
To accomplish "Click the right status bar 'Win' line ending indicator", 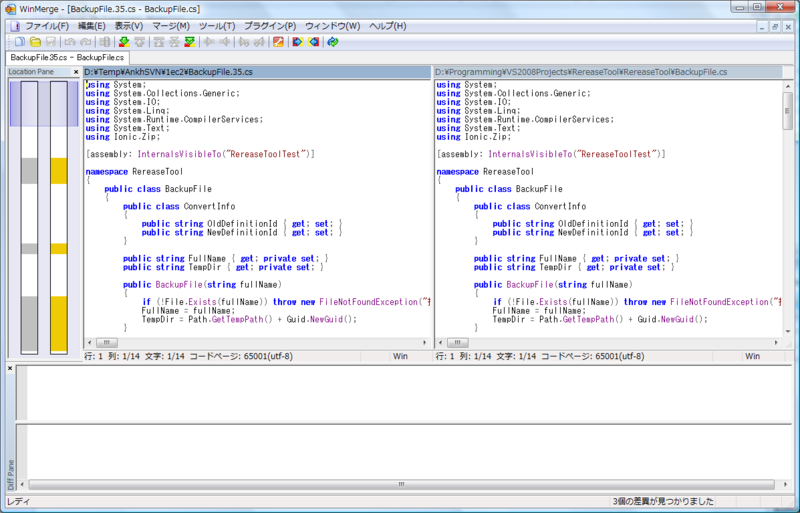I will tap(753, 356).
